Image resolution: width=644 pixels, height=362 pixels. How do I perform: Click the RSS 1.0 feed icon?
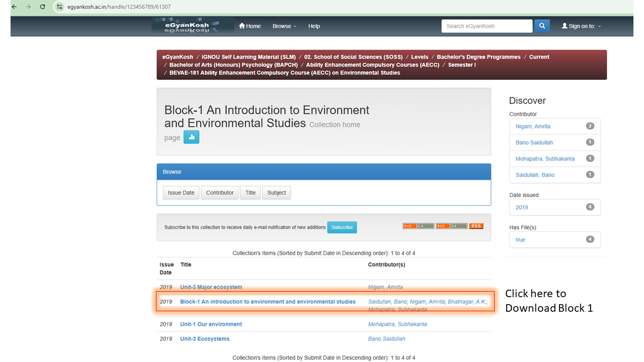(418, 226)
